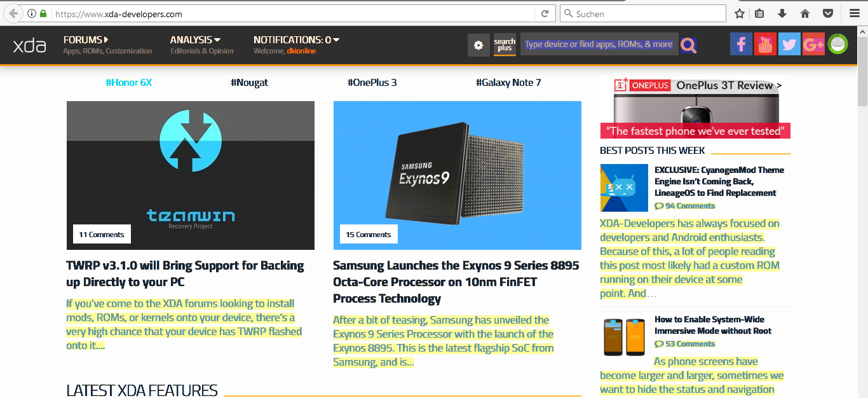The width and height of the screenshot is (868, 398).
Task: Show bookmarks list icon
Action: point(760,13)
